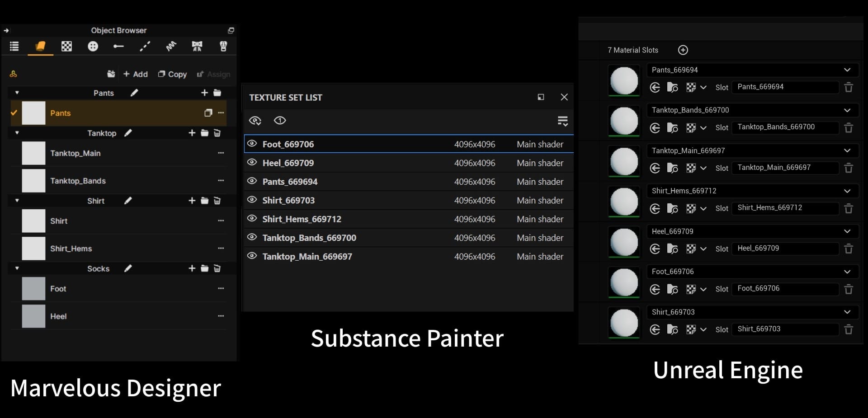Hide the Heel_669709 texture set

click(x=252, y=162)
